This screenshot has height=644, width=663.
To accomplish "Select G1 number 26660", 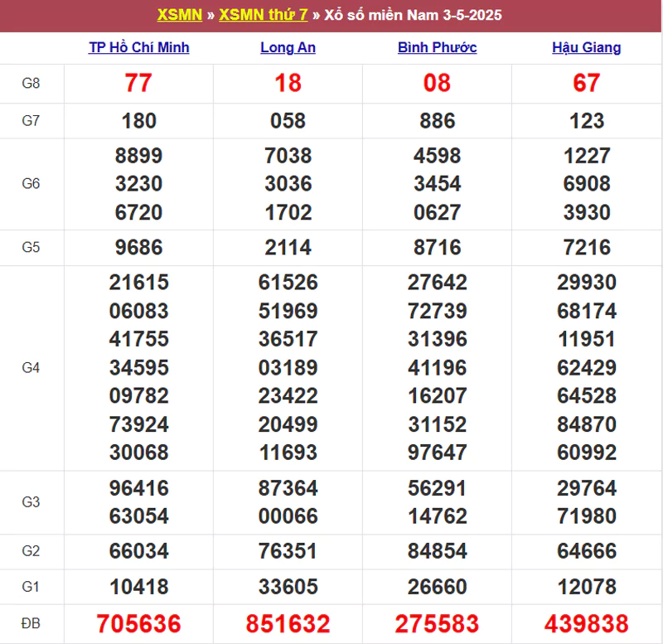I will point(438,587).
